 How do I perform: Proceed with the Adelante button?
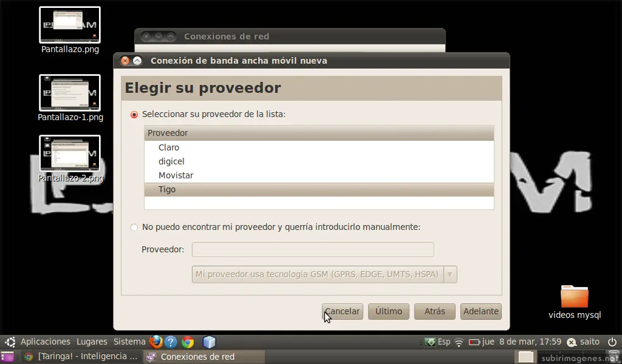pyautogui.click(x=481, y=311)
